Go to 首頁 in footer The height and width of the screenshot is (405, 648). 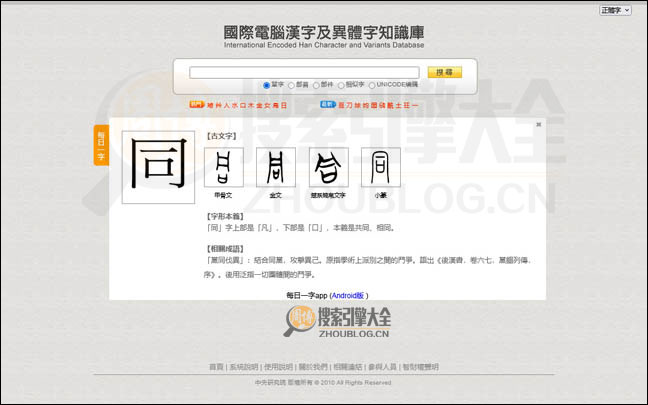216,367
